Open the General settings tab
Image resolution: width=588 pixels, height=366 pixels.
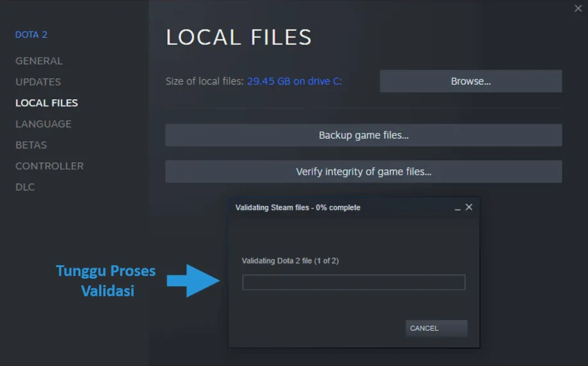click(39, 61)
